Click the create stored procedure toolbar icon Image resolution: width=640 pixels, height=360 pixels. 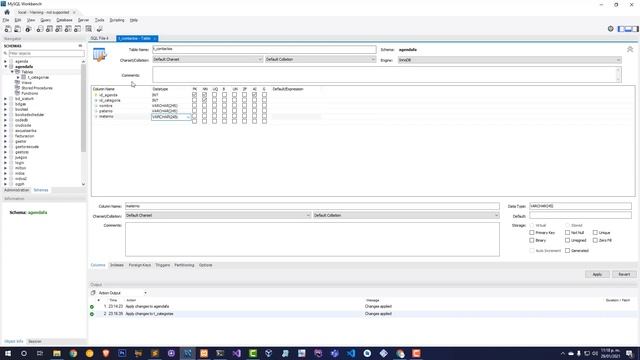coord(68,29)
